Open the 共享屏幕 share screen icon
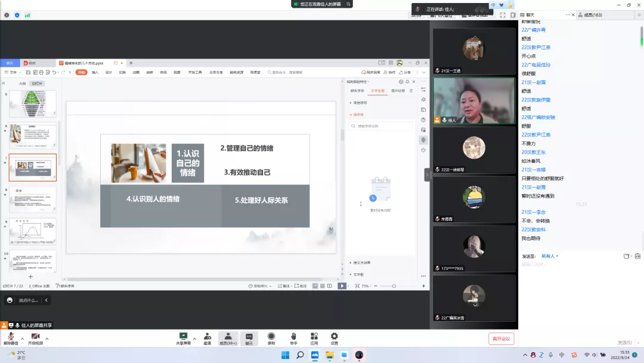This screenshot has width=644, height=363. click(184, 337)
